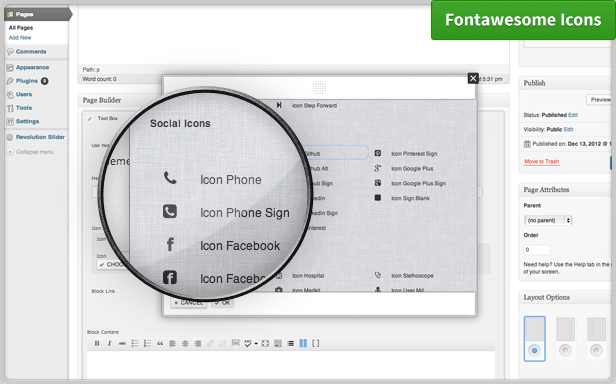Toggle italic formatting in Block Content editor
The image size is (616, 384).
pyautogui.click(x=109, y=344)
